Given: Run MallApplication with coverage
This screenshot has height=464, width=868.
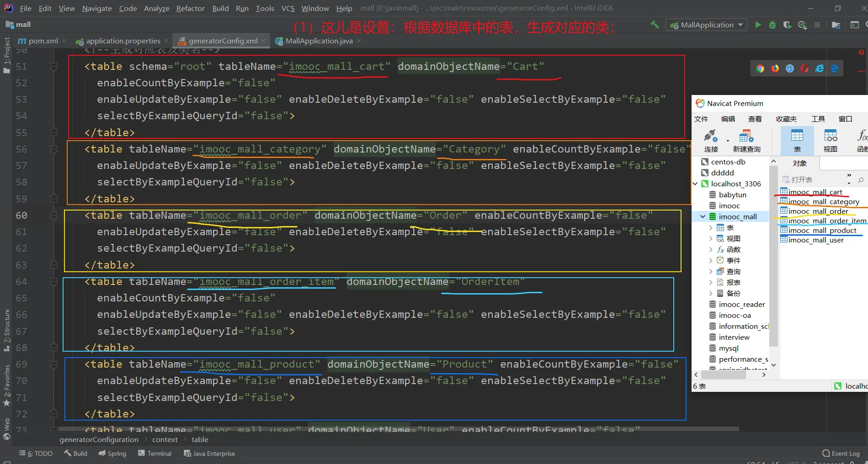Looking at the screenshot, I should [787, 25].
